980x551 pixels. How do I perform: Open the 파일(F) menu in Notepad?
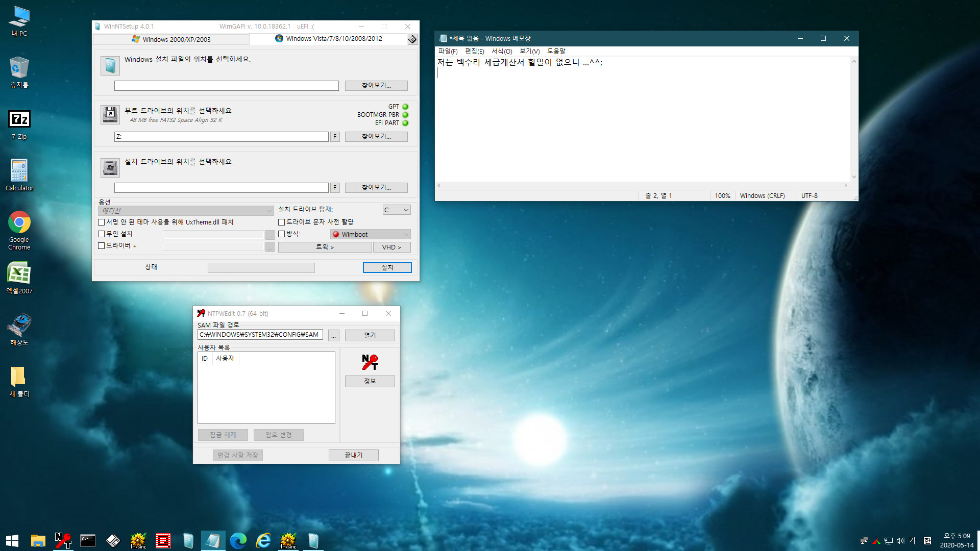click(x=448, y=51)
